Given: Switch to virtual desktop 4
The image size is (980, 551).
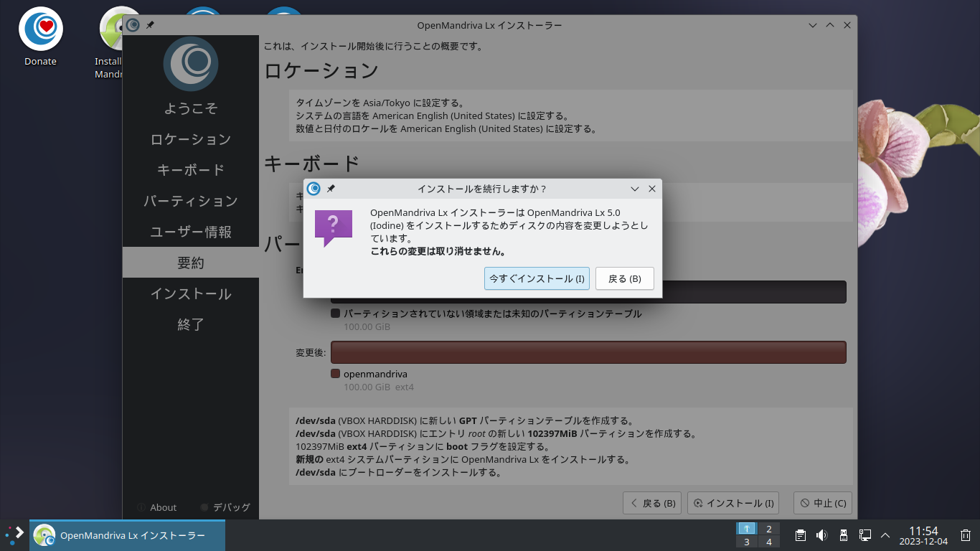Looking at the screenshot, I should point(769,542).
